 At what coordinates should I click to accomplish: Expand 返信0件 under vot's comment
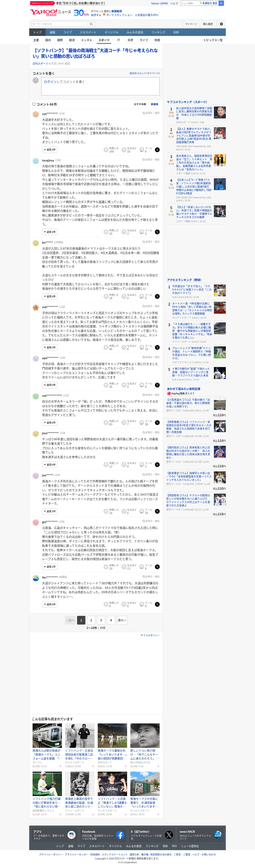[50, 423]
